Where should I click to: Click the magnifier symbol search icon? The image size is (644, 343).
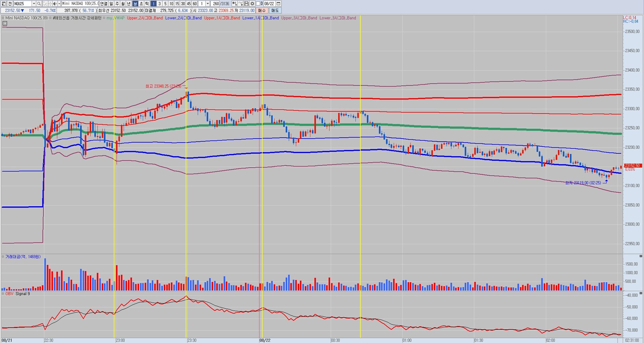click(39, 4)
